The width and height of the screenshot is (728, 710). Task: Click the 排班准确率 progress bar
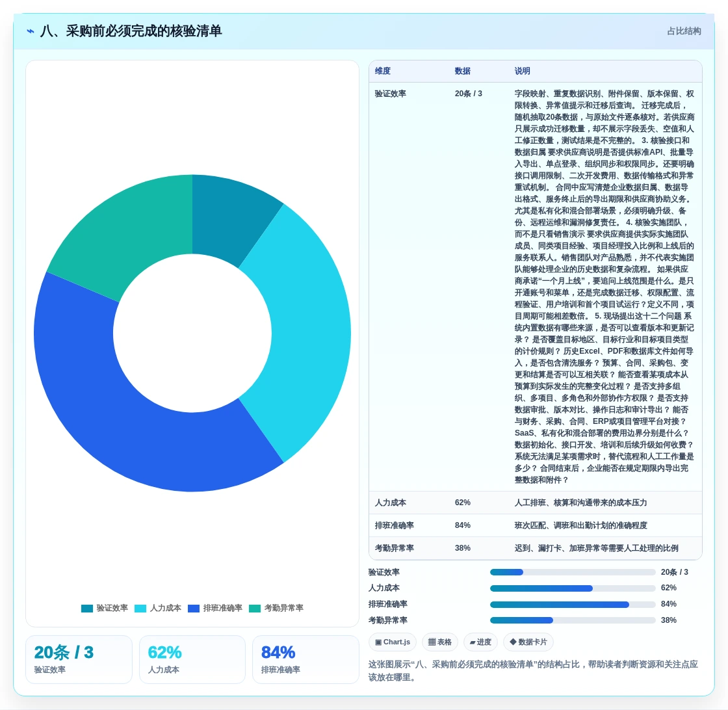tap(573, 605)
